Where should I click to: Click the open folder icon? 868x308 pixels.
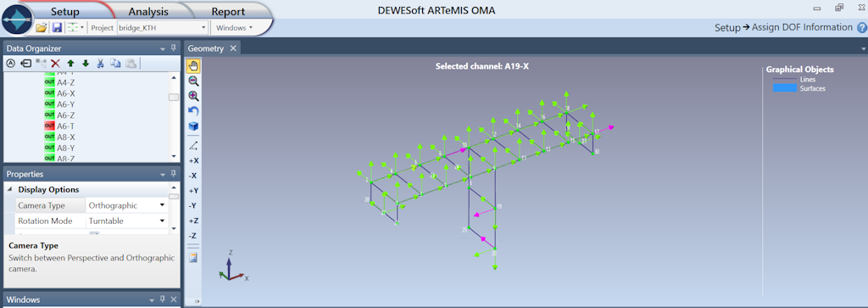[41, 27]
